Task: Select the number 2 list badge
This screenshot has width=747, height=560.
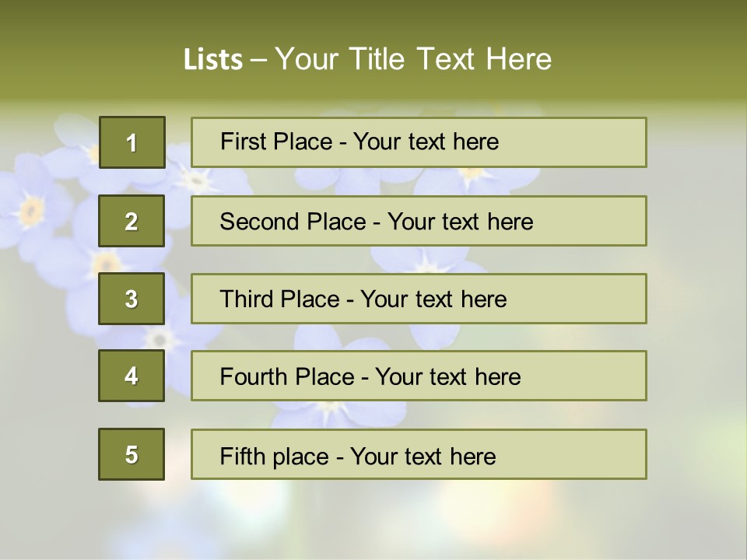Action: [x=132, y=221]
